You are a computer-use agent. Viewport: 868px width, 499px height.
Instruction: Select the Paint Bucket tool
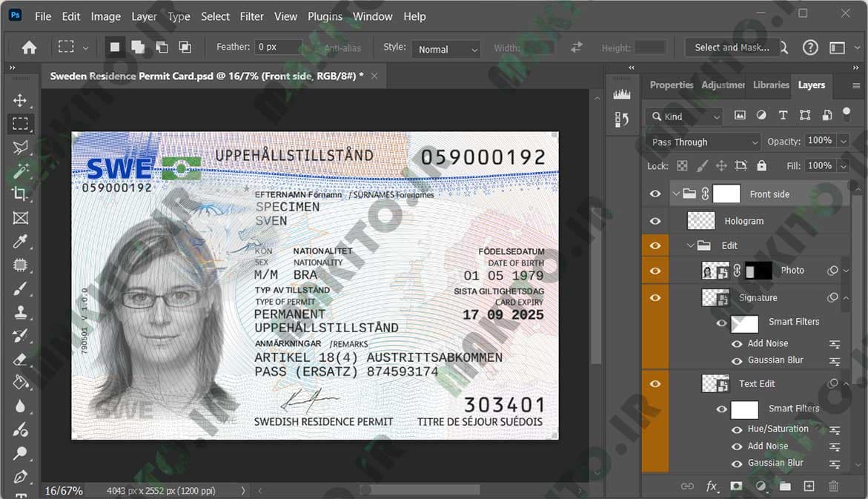pyautogui.click(x=20, y=383)
